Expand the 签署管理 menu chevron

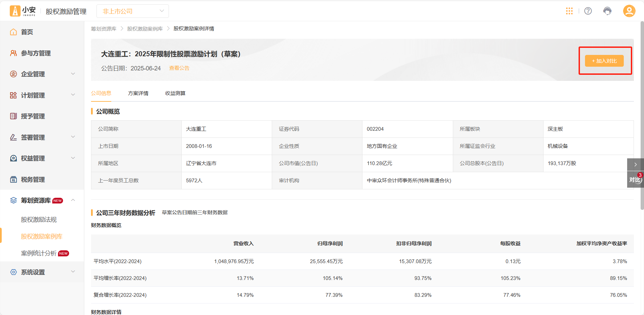point(73,137)
